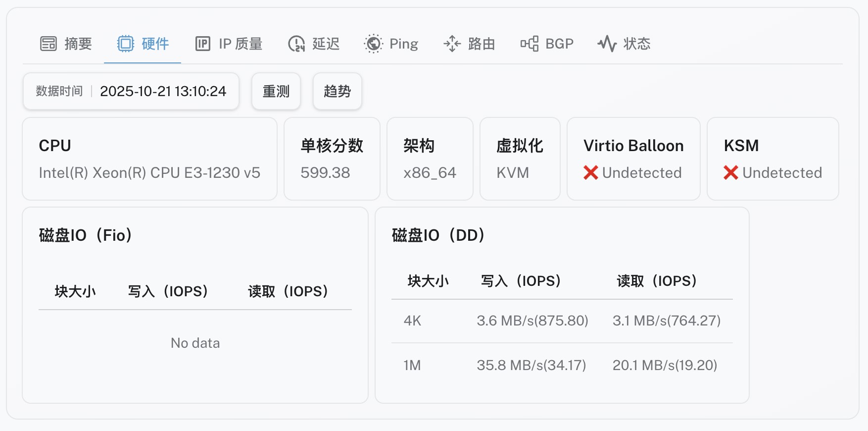
Task: Click the routing arrows icon for 路由
Action: click(452, 44)
